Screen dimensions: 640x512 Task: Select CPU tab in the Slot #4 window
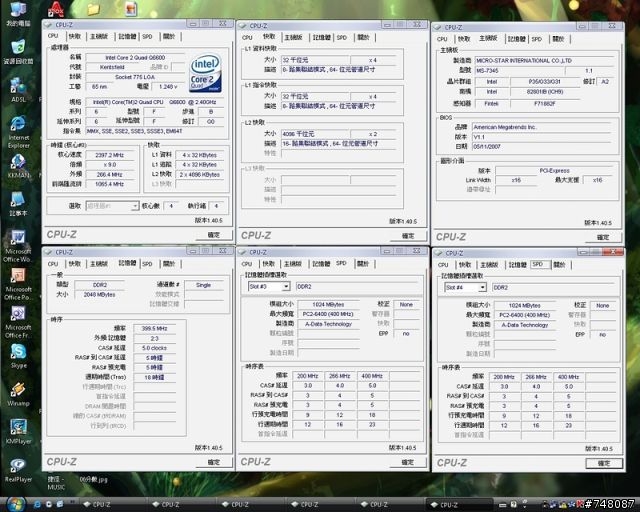443,265
